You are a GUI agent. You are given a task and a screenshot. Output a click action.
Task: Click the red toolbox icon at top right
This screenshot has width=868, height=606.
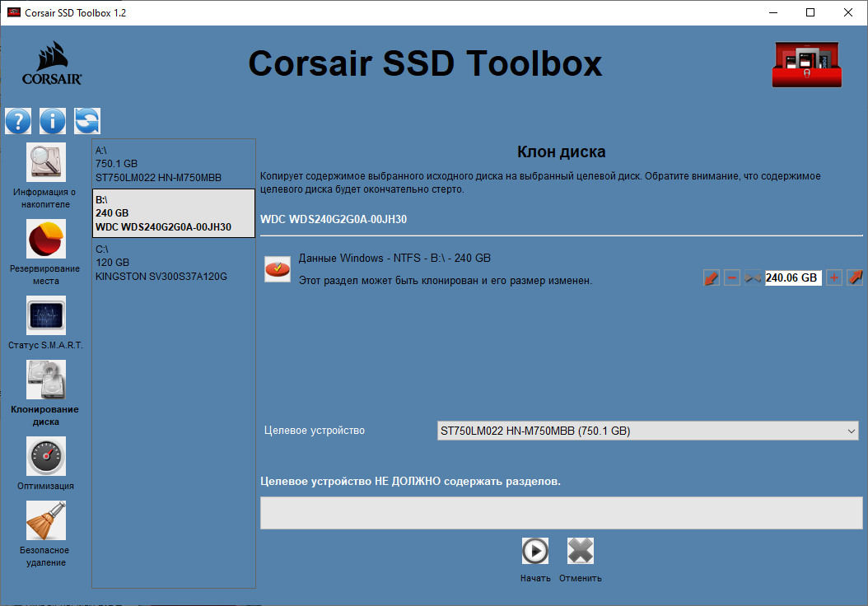tap(807, 64)
